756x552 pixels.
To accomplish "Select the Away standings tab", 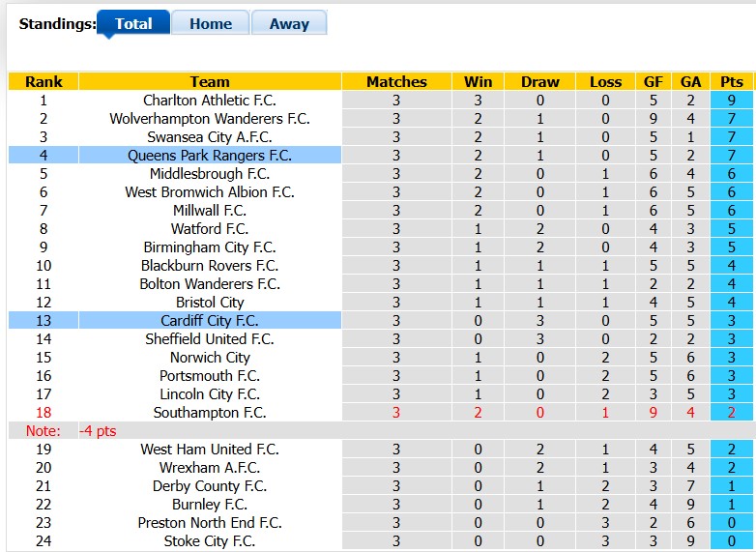I will pyautogui.click(x=289, y=23).
